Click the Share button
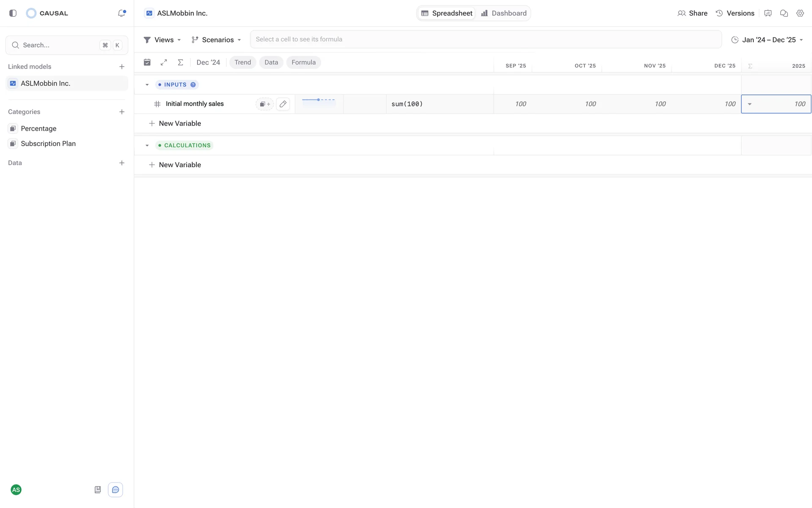812x508 pixels. 692,13
